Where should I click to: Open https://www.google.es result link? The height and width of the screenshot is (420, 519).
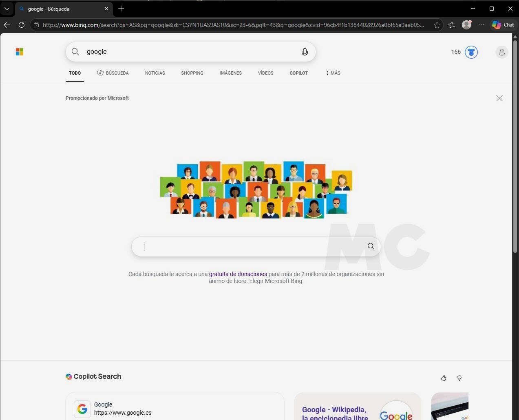tap(123, 413)
